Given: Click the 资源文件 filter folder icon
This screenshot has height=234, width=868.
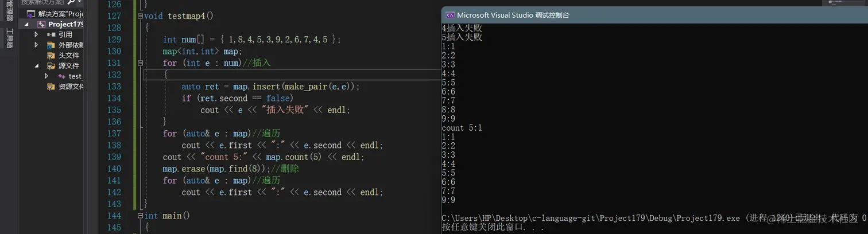Looking at the screenshot, I should click(x=51, y=87).
